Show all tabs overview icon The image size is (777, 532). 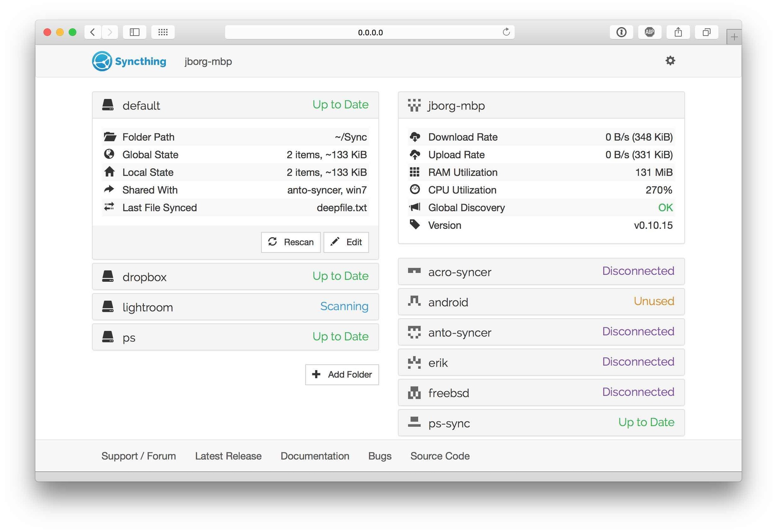(706, 32)
